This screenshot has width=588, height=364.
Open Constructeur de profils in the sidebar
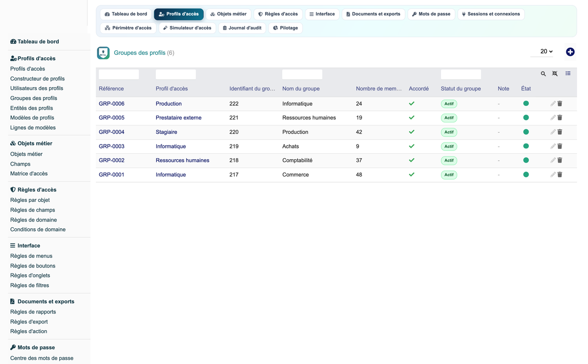(37, 79)
